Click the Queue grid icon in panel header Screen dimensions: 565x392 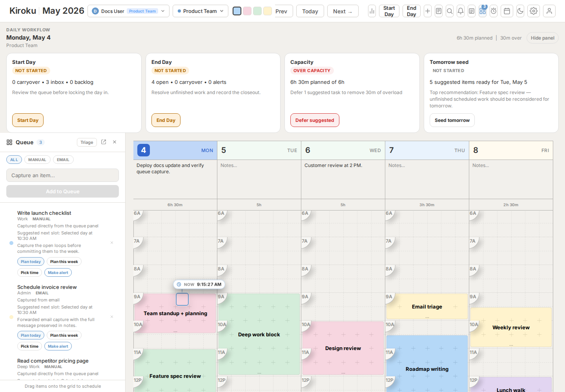coord(9,142)
